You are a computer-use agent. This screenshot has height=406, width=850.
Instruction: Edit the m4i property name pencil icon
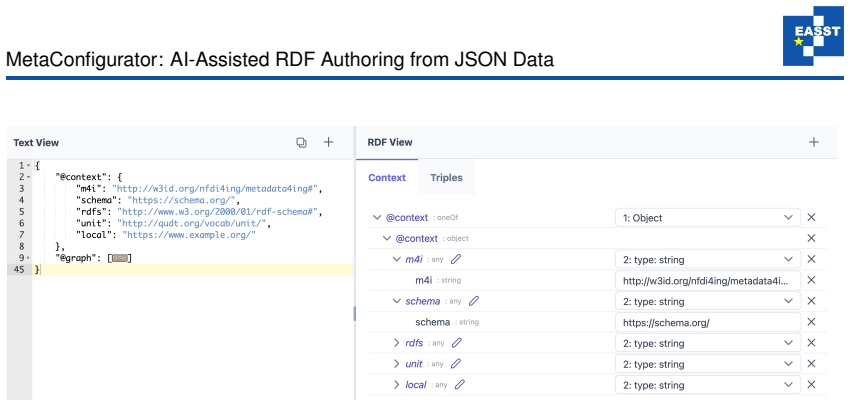coord(456,259)
